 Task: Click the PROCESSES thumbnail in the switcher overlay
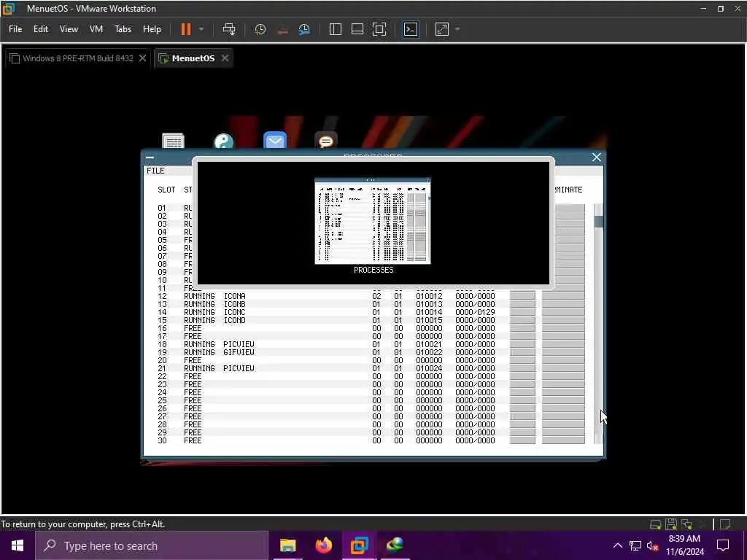[373, 220]
